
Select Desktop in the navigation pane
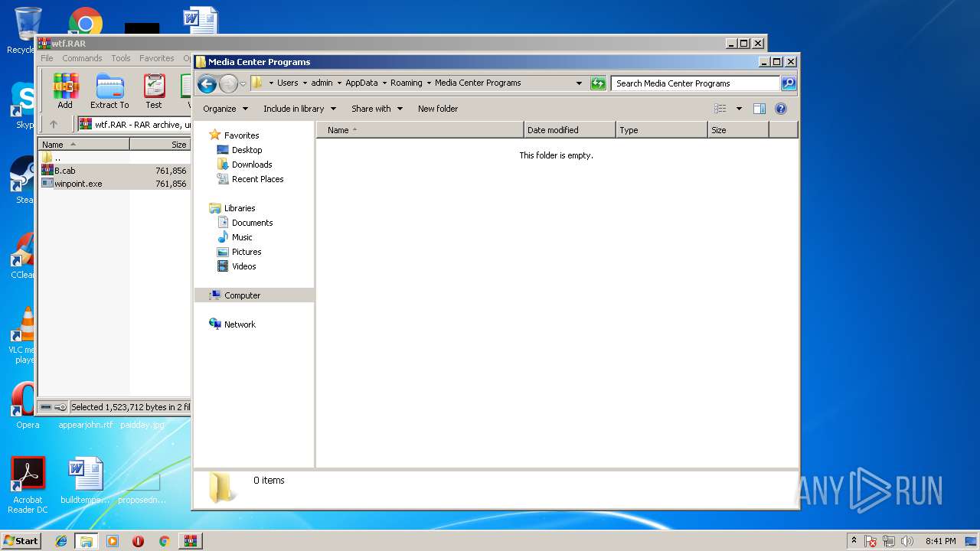(x=247, y=150)
